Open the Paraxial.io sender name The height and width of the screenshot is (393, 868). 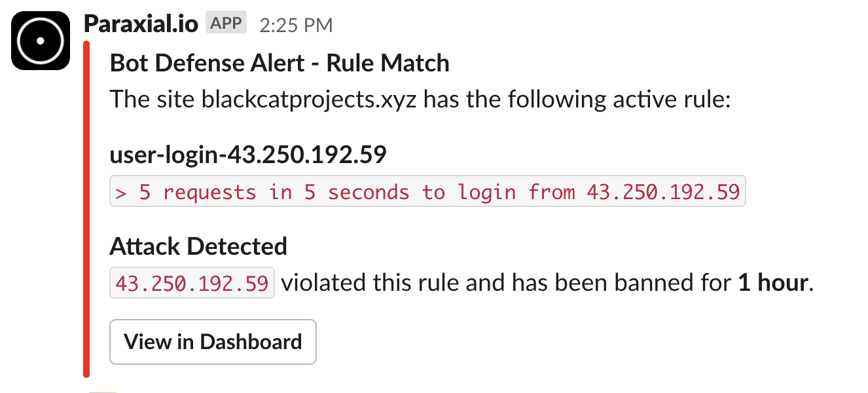click(141, 24)
